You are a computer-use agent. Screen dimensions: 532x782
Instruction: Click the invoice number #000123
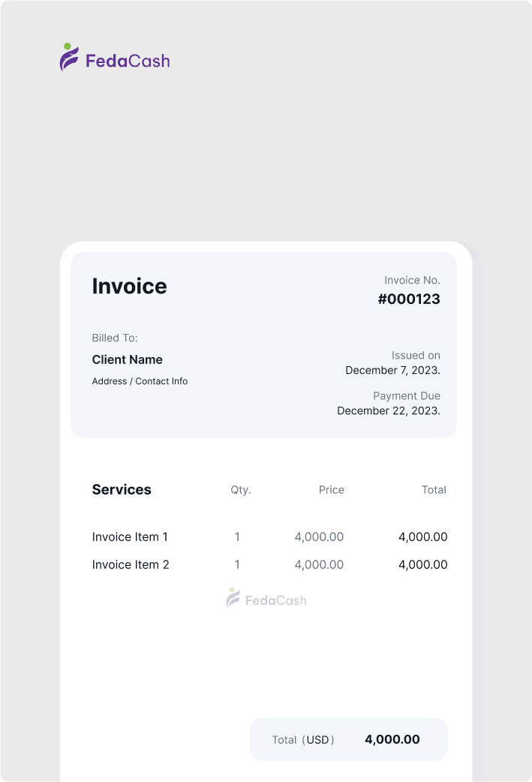point(408,299)
